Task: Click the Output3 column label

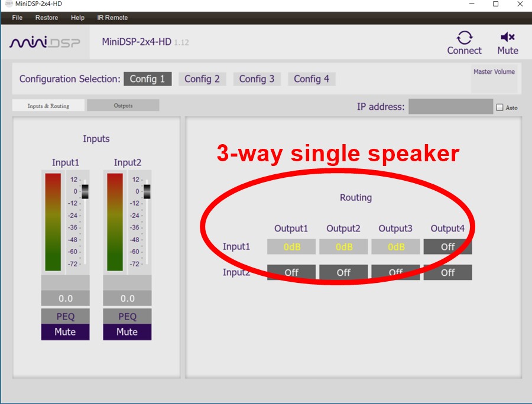Action: 395,229
